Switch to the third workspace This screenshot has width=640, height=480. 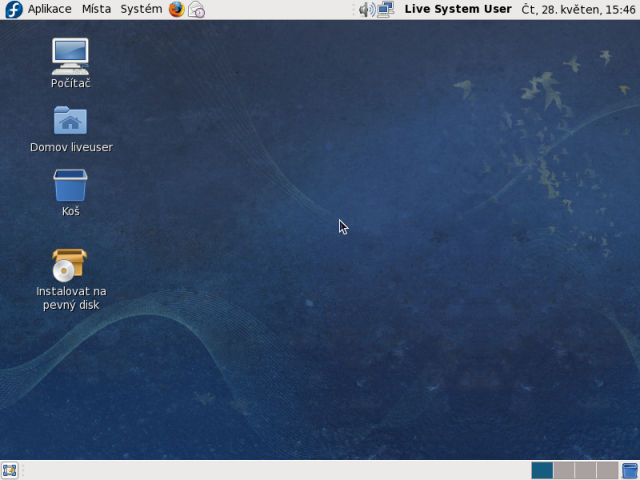pyautogui.click(x=585, y=470)
